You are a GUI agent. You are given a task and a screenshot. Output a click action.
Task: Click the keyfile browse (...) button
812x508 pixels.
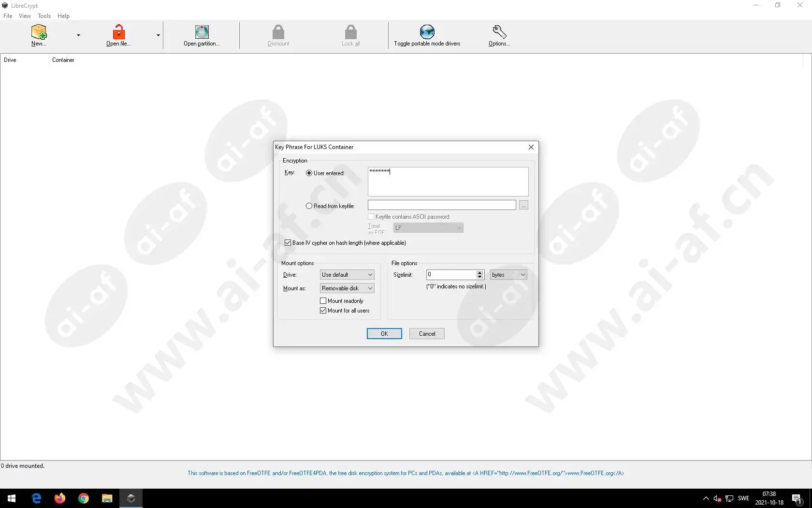[x=523, y=205]
